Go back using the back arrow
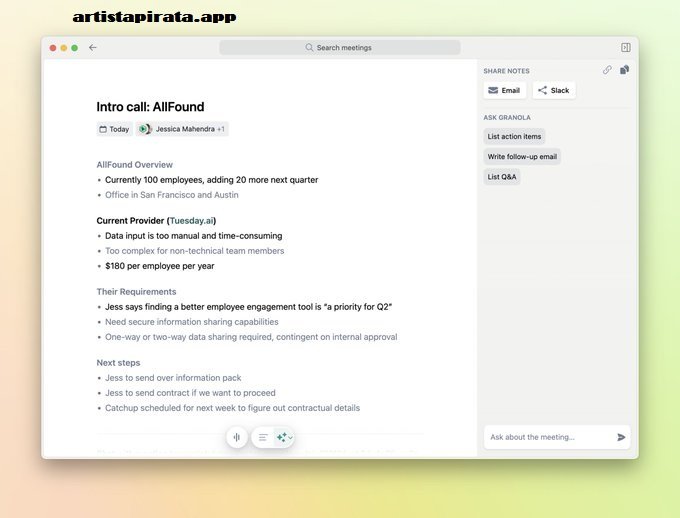 click(x=92, y=48)
